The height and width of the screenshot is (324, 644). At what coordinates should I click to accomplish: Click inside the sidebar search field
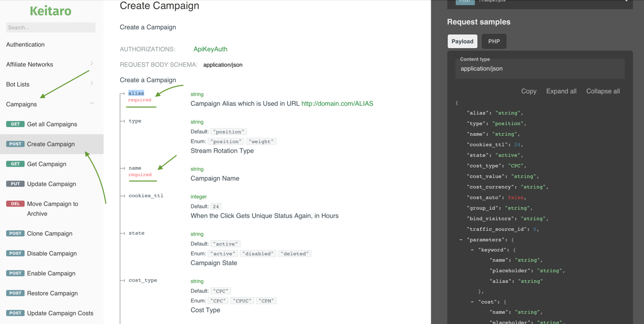pyautogui.click(x=50, y=27)
